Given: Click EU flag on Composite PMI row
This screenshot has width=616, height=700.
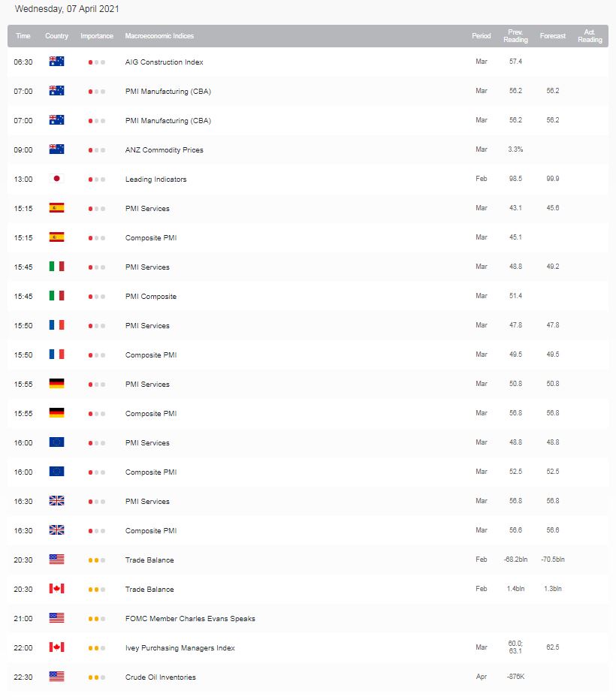Looking at the screenshot, I should [x=56, y=472].
